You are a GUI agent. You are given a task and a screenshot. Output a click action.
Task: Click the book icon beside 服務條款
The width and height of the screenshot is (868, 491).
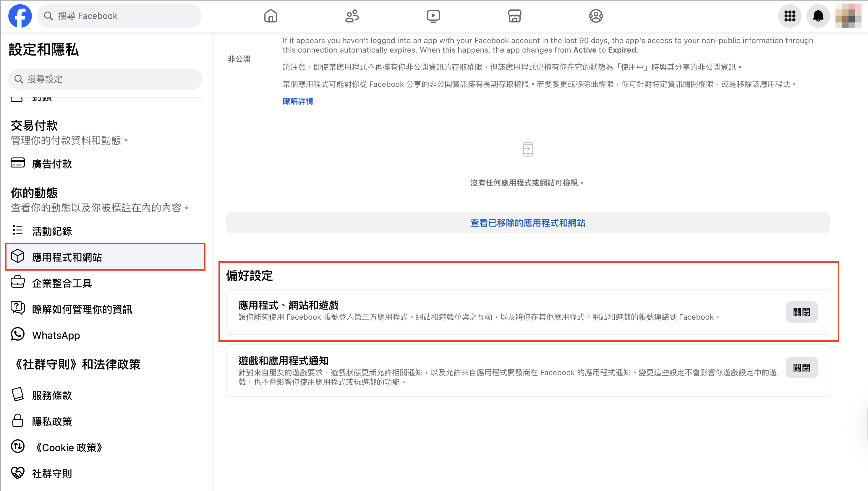pyautogui.click(x=17, y=395)
